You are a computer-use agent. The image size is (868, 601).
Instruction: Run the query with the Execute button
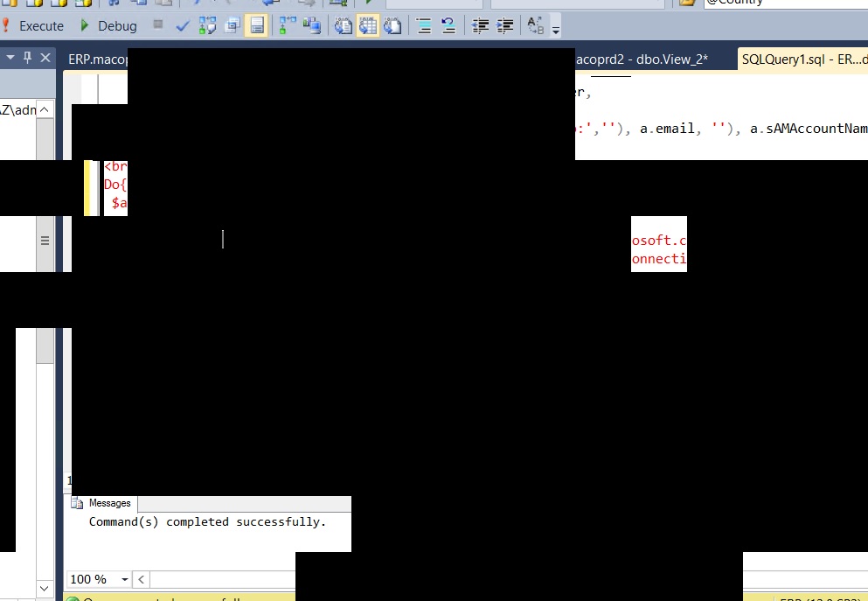click(x=33, y=26)
